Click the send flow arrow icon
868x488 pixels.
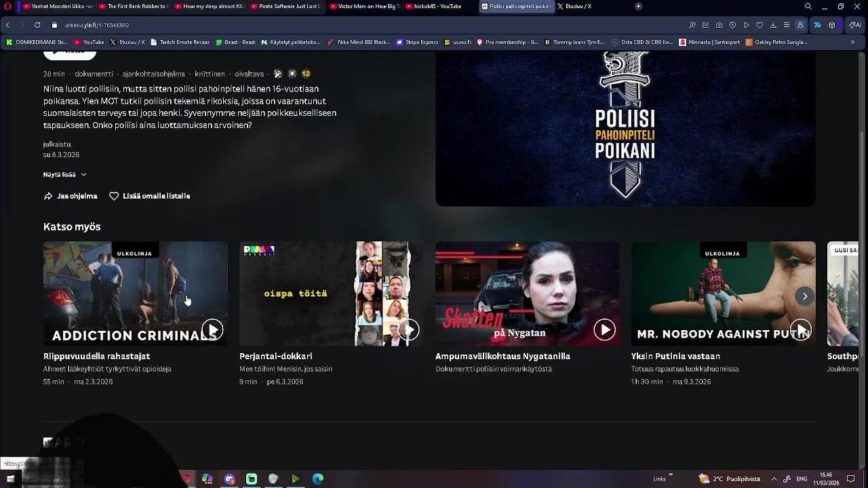tap(746, 25)
